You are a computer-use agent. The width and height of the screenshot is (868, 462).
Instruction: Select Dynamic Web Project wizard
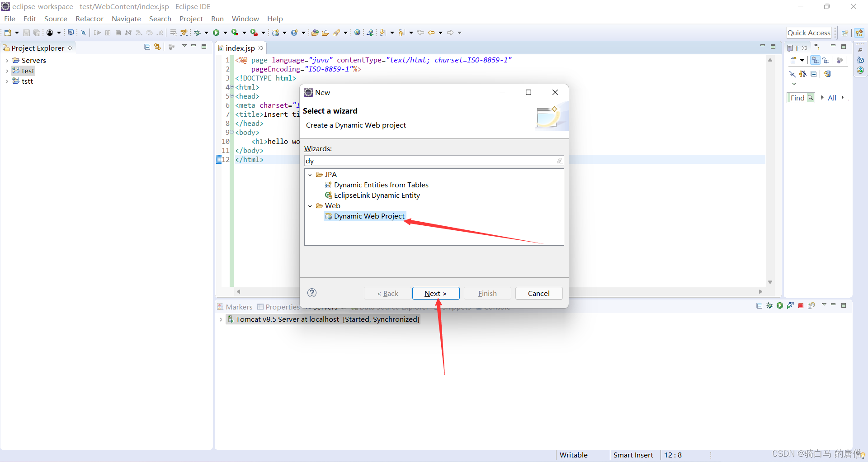(x=365, y=216)
